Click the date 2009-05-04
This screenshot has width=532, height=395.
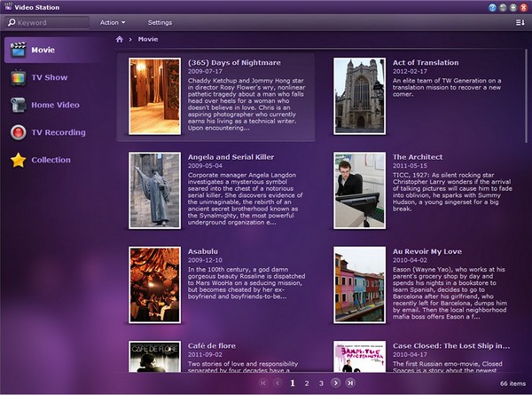(x=205, y=166)
